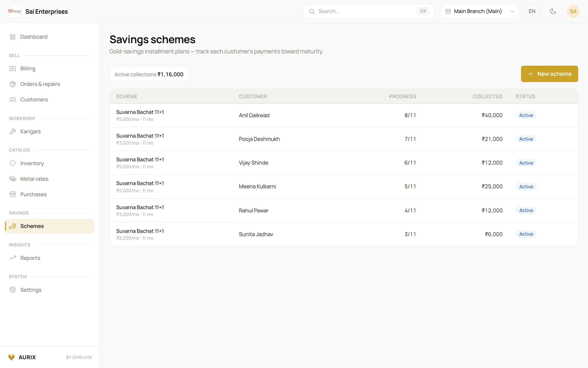Go to Dashboard in the sidebar

(x=50, y=37)
